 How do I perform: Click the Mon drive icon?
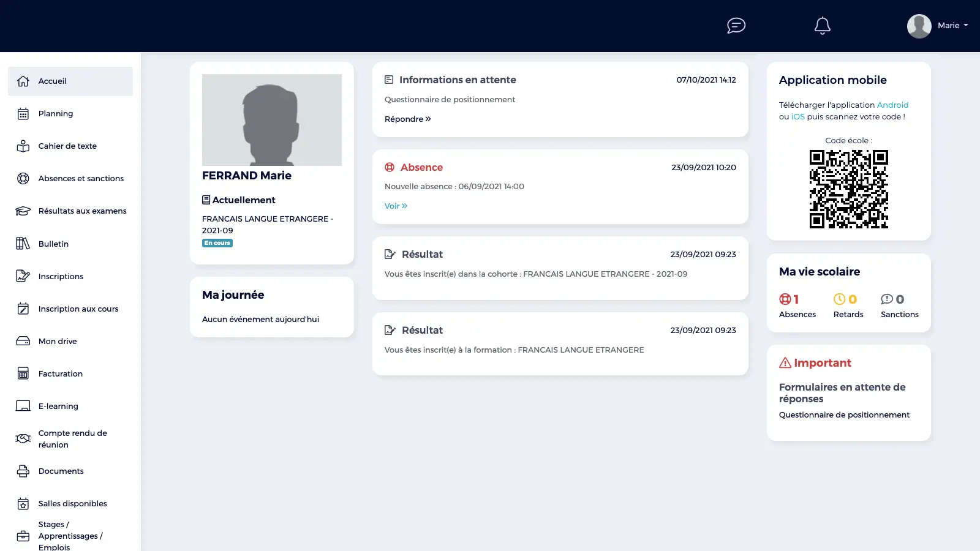coord(23,341)
